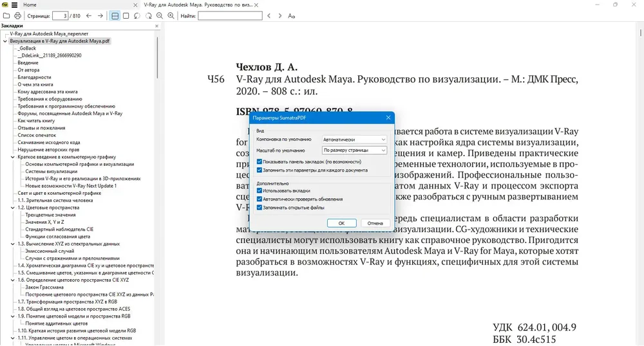Select 'Введение' bookmark entry
This screenshot has height=346, width=644.
pos(28,63)
